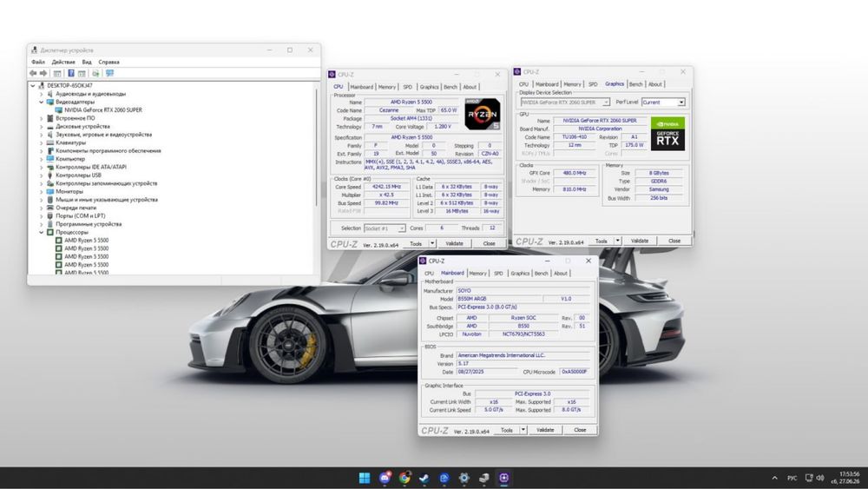
Task: Switch to Bench tab in Graphics CPU-Z window
Action: [636, 84]
